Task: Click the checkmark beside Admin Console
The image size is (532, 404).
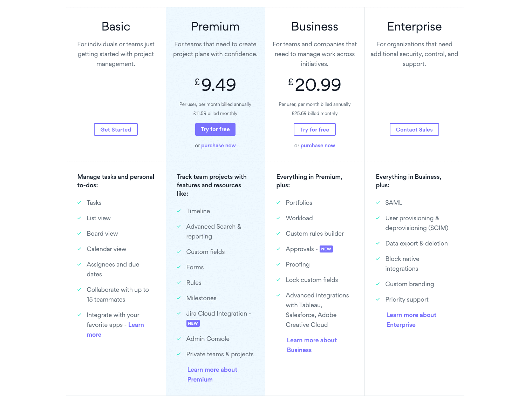Action: 179,339
